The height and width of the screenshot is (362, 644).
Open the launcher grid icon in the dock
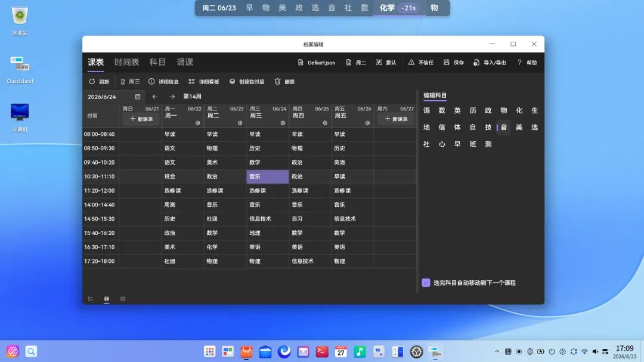(209, 352)
